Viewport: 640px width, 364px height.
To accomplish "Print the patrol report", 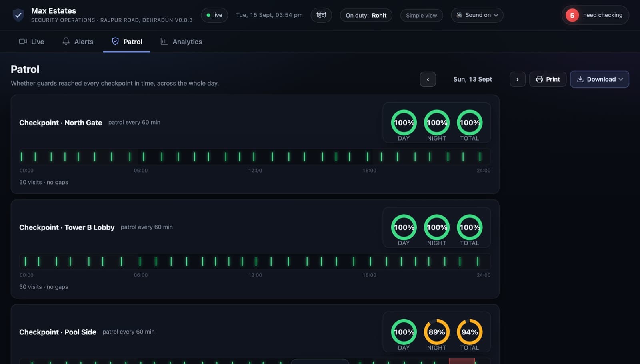I will (x=548, y=79).
